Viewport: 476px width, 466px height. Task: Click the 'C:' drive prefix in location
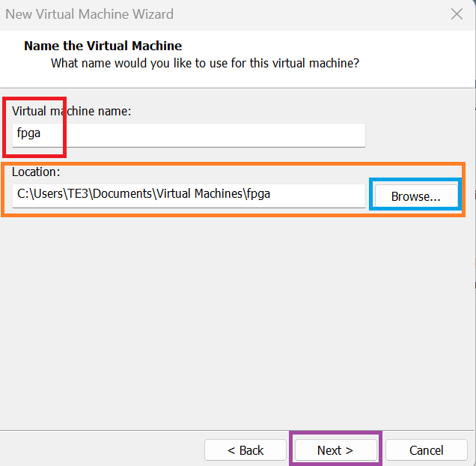(22, 193)
